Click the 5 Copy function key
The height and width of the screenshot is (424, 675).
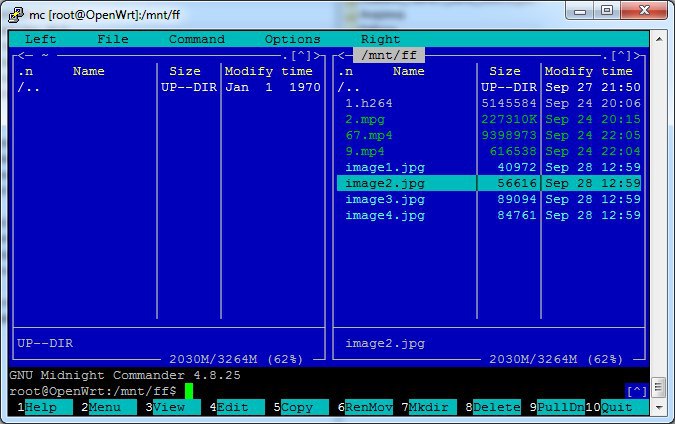click(x=301, y=407)
